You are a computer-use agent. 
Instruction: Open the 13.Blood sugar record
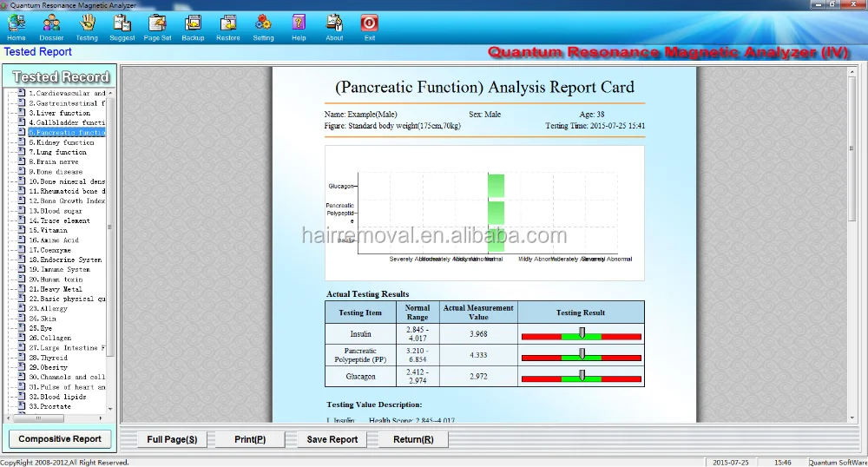(x=56, y=211)
